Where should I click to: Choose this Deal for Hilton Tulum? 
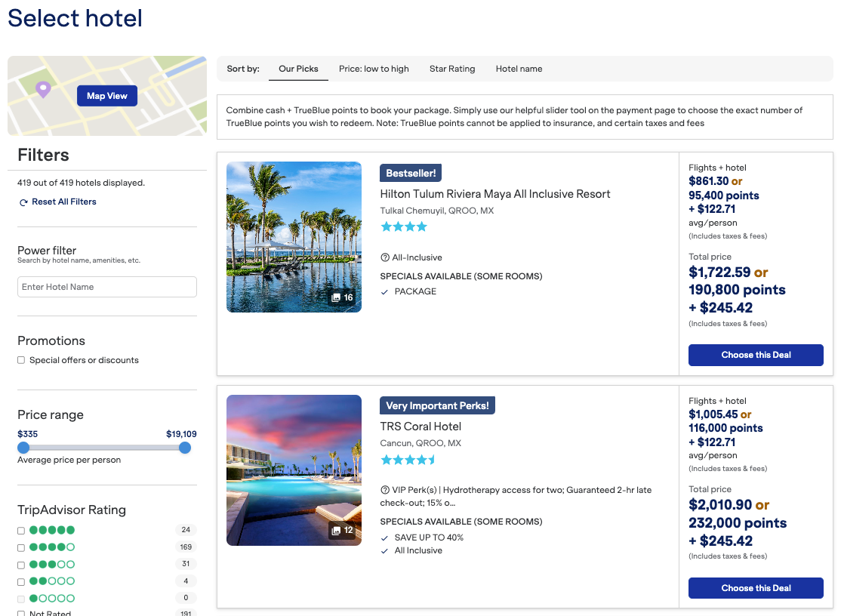pos(756,355)
